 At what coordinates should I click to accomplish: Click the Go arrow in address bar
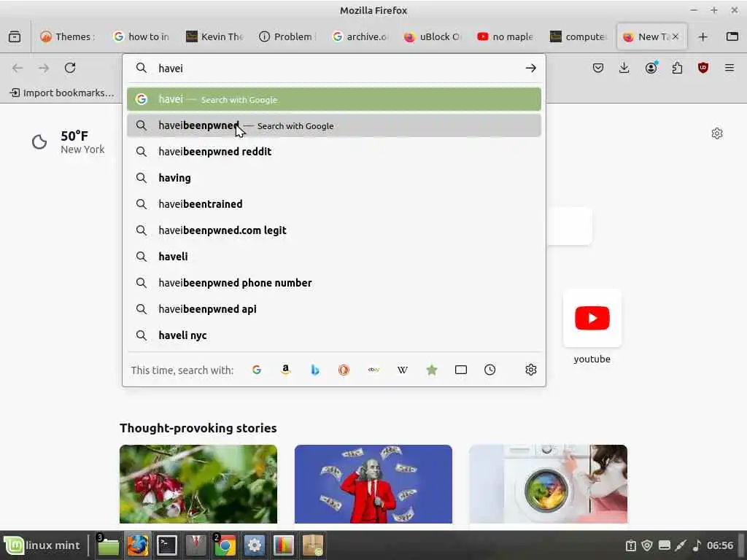[531, 68]
